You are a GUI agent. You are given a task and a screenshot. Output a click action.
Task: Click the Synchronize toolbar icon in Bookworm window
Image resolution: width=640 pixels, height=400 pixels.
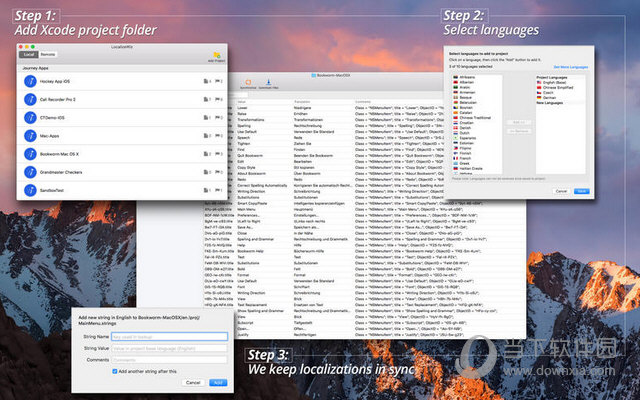click(x=248, y=82)
